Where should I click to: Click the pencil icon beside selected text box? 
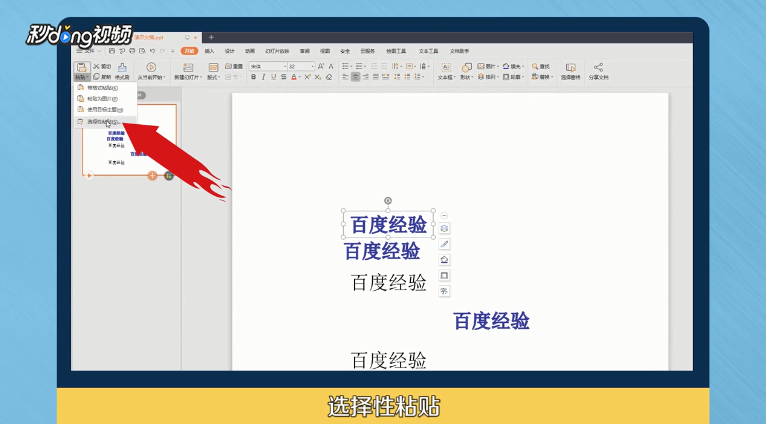point(444,244)
